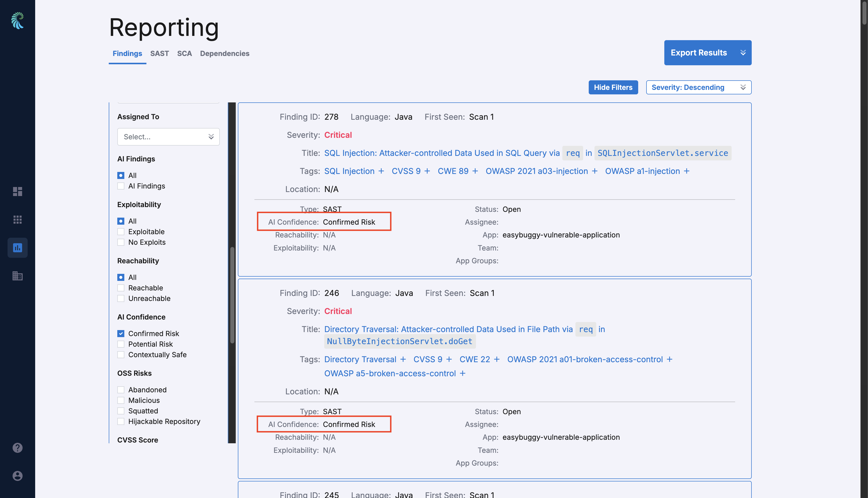Viewport: 868px width, 498px height.
Task: Click plus next to CWE 22 tag
Action: [x=497, y=359]
